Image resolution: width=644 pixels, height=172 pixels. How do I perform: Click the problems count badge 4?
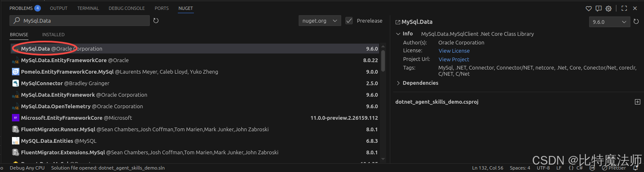point(38,8)
